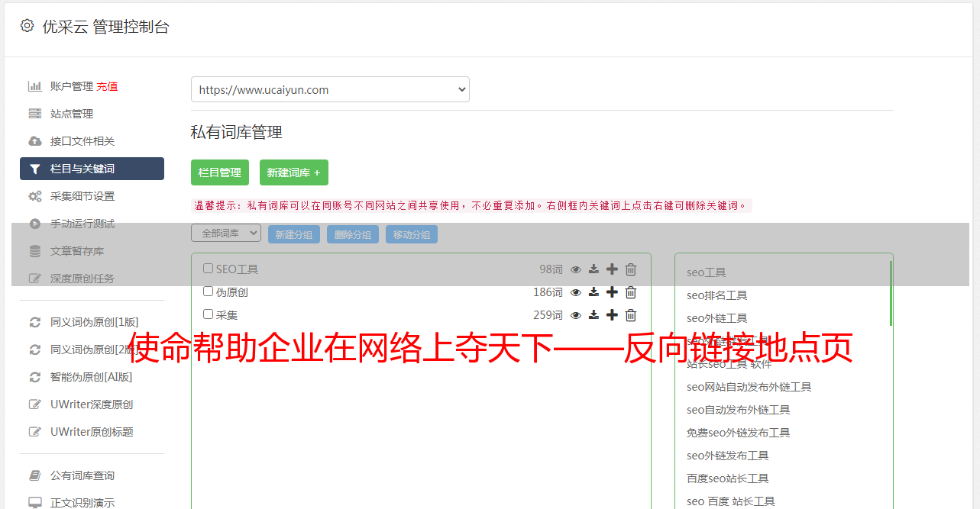Add keywords to the 采集 library
The width and height of the screenshot is (980, 509).
(x=612, y=315)
